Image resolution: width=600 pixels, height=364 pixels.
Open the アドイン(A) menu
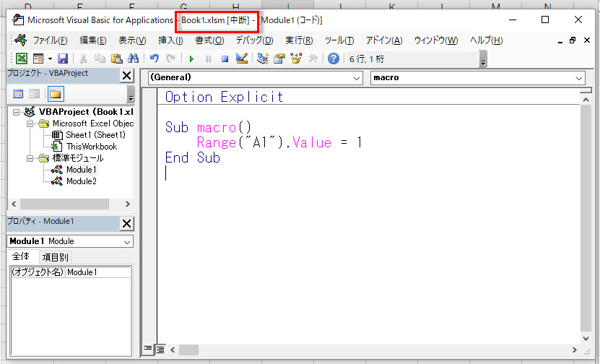click(384, 40)
